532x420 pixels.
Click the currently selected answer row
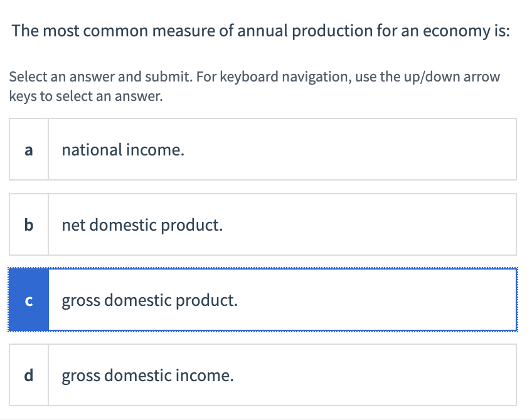click(263, 300)
